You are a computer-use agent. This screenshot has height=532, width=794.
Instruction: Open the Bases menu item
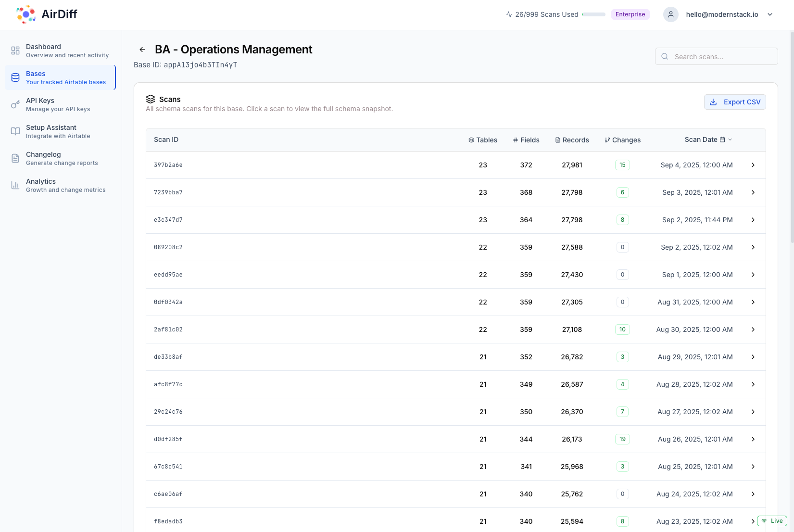point(60,77)
